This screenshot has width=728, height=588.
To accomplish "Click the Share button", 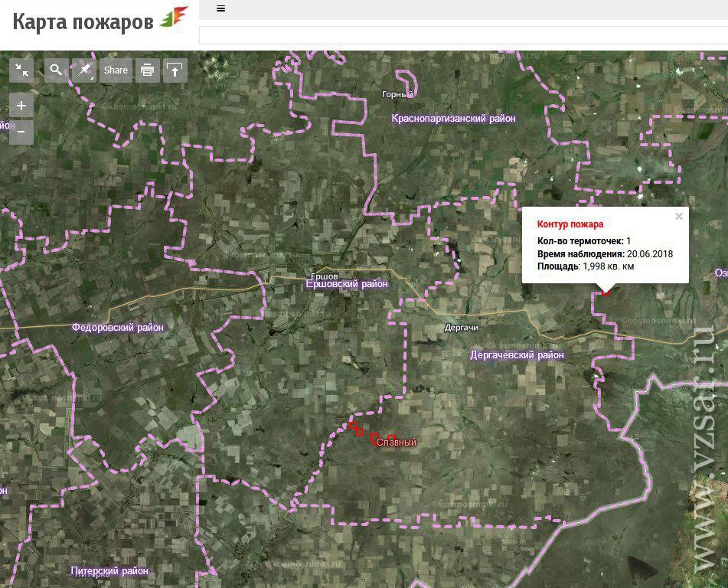I will click(116, 70).
